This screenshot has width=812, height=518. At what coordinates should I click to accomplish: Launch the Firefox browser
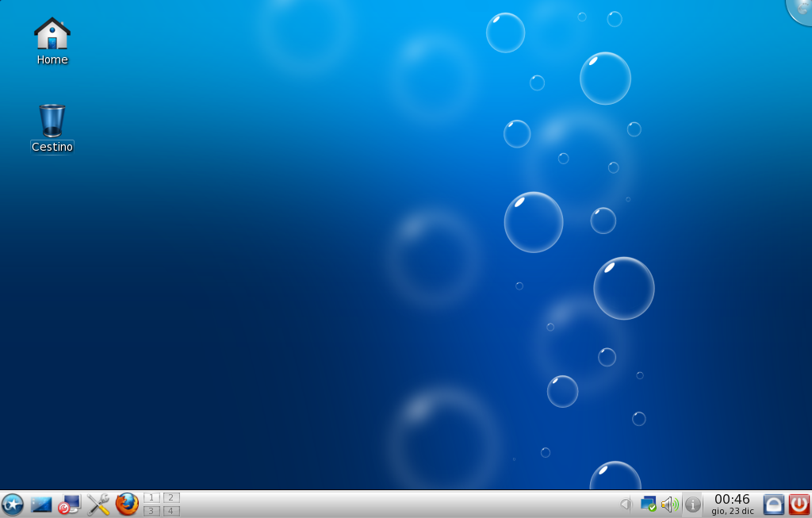click(x=127, y=504)
